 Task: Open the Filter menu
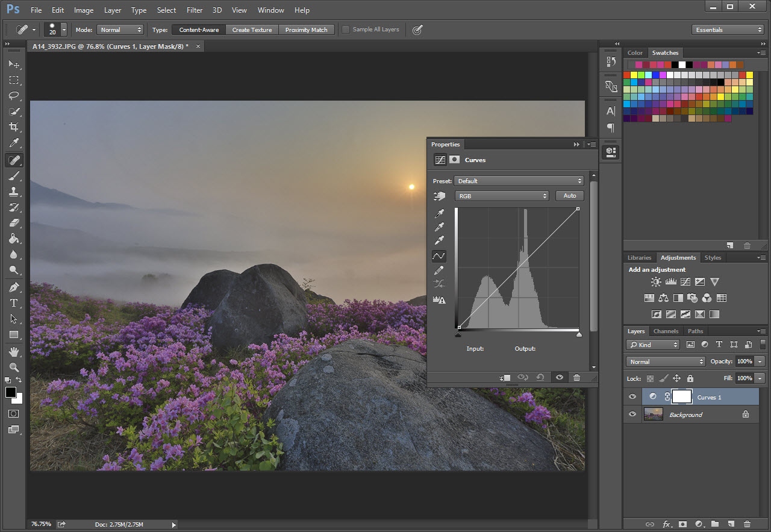(x=195, y=10)
